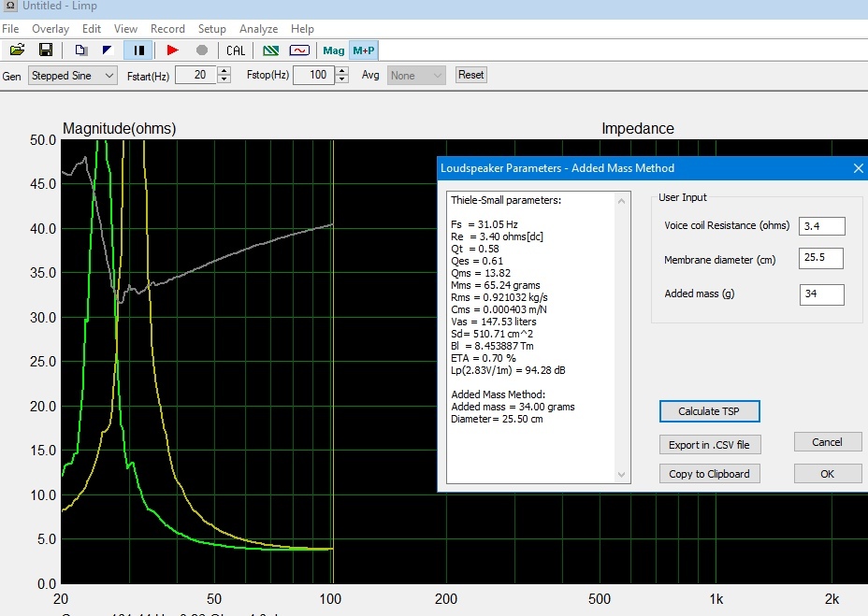Start recording with the red play icon
Viewport: 868px width, 616px height.
point(172,50)
